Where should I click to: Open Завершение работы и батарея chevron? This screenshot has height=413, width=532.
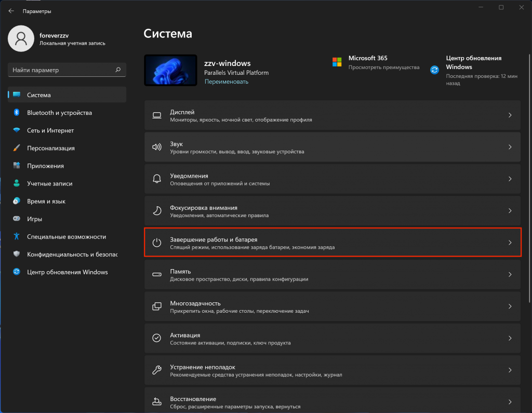coord(510,243)
